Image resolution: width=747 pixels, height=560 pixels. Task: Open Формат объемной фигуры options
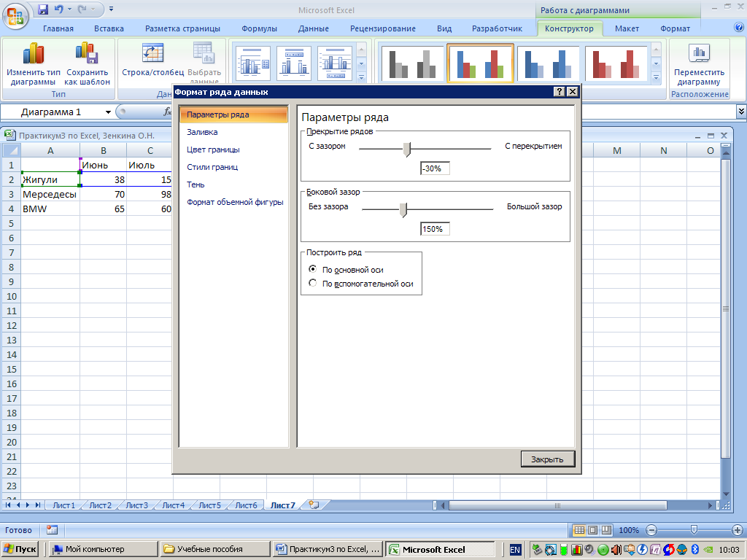[x=234, y=202]
